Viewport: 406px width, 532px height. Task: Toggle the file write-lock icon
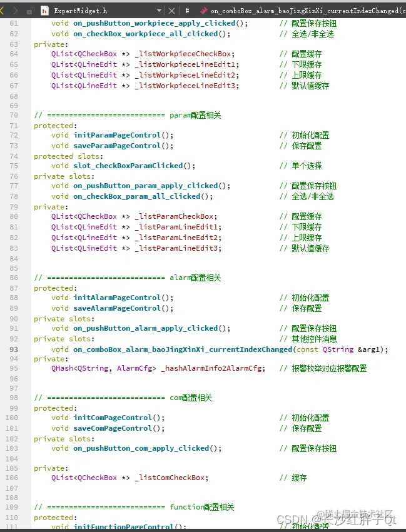[x=30, y=11]
